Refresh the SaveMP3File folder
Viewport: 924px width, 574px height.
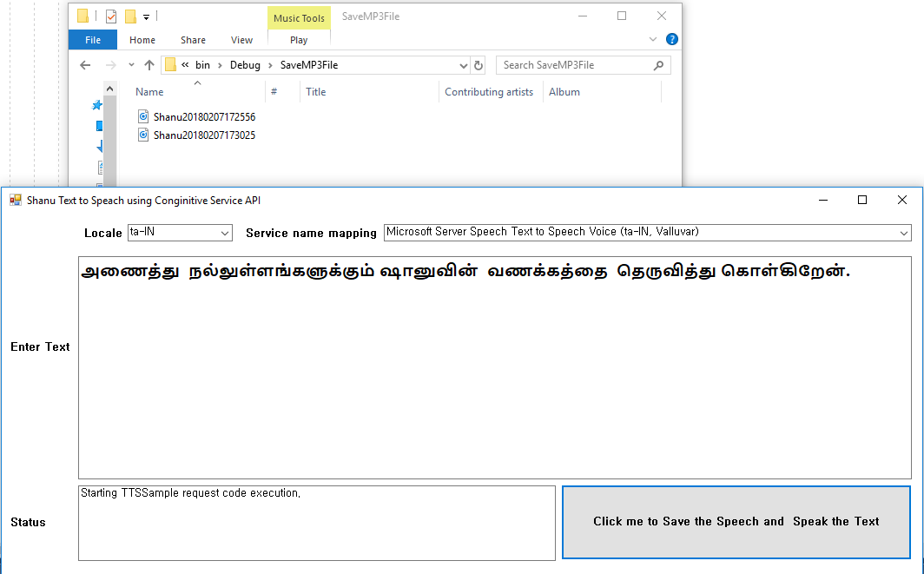click(x=478, y=65)
